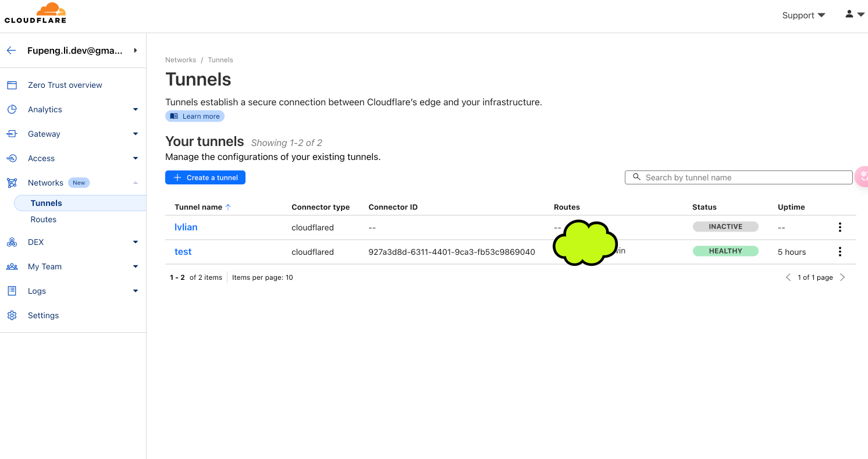This screenshot has width=868, height=459.
Task: Click the 5 hours uptime cell
Action: (x=792, y=252)
